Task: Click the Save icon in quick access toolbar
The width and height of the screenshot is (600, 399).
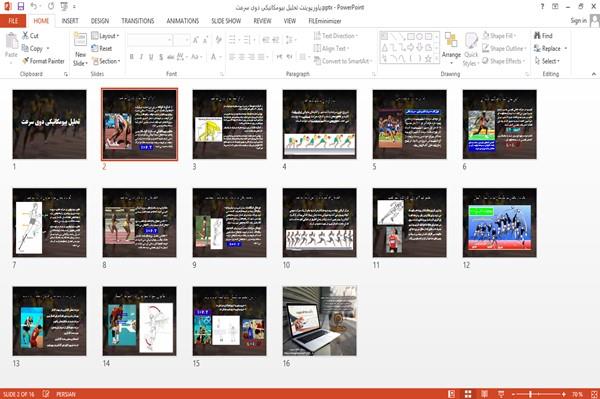Action: (x=21, y=6)
